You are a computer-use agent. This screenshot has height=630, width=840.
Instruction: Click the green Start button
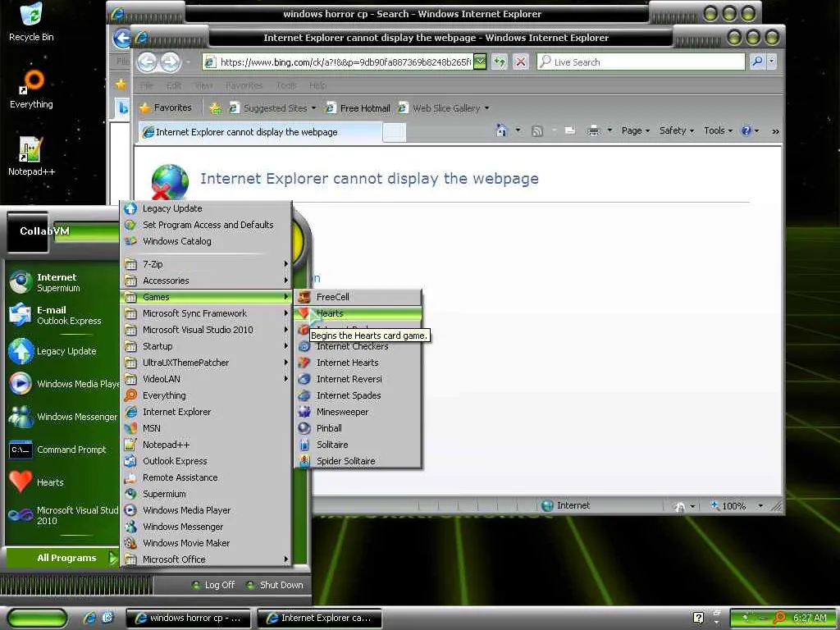click(38, 619)
